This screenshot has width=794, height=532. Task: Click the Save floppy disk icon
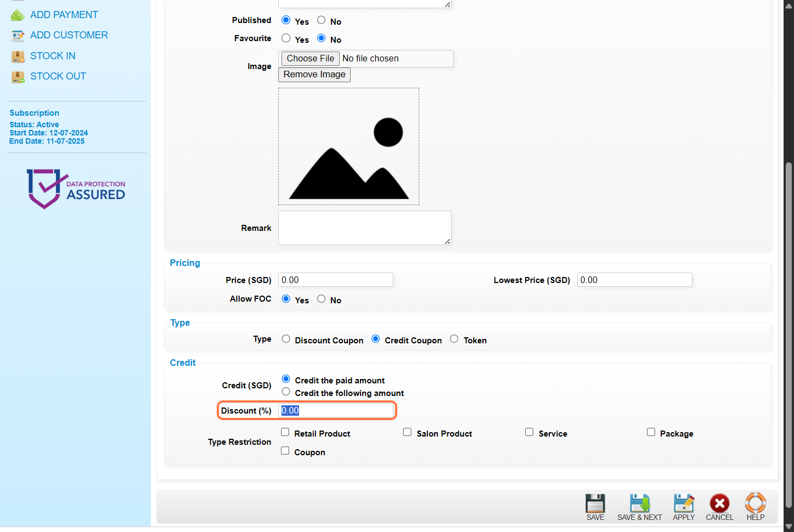[x=595, y=503]
